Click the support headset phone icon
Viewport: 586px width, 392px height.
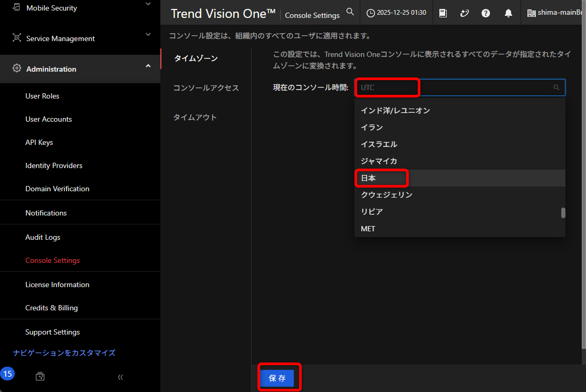click(465, 13)
